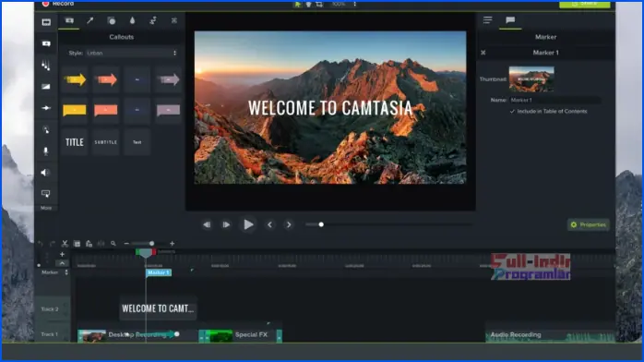Viewport: 644px width, 362px height.
Task: Jump to previous marker chevron
Action: coord(269,224)
